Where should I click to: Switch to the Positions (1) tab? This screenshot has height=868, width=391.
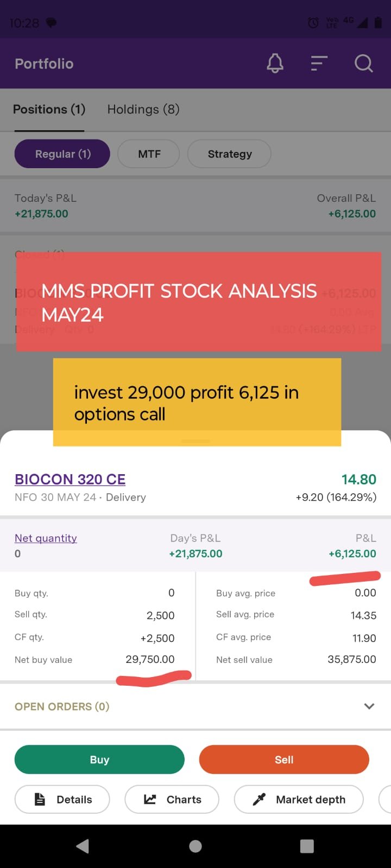click(49, 110)
